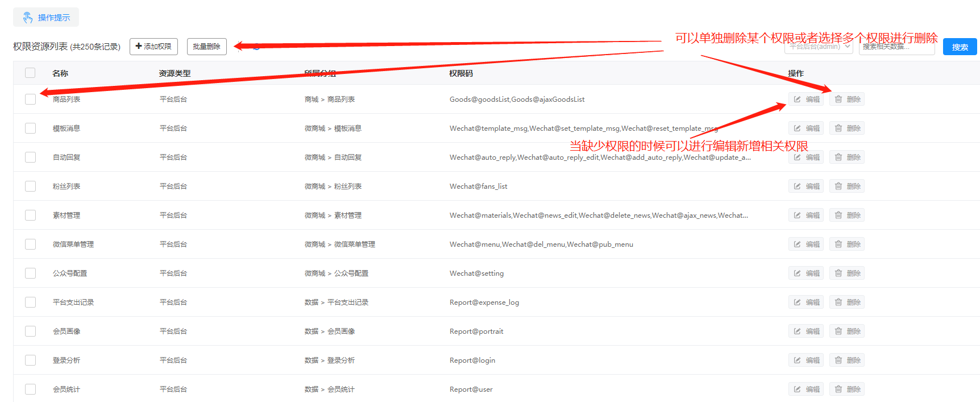Viewport: 980px width, 402px height.
Task: Click the trash icon for 会员统计 row
Action: tap(838, 389)
